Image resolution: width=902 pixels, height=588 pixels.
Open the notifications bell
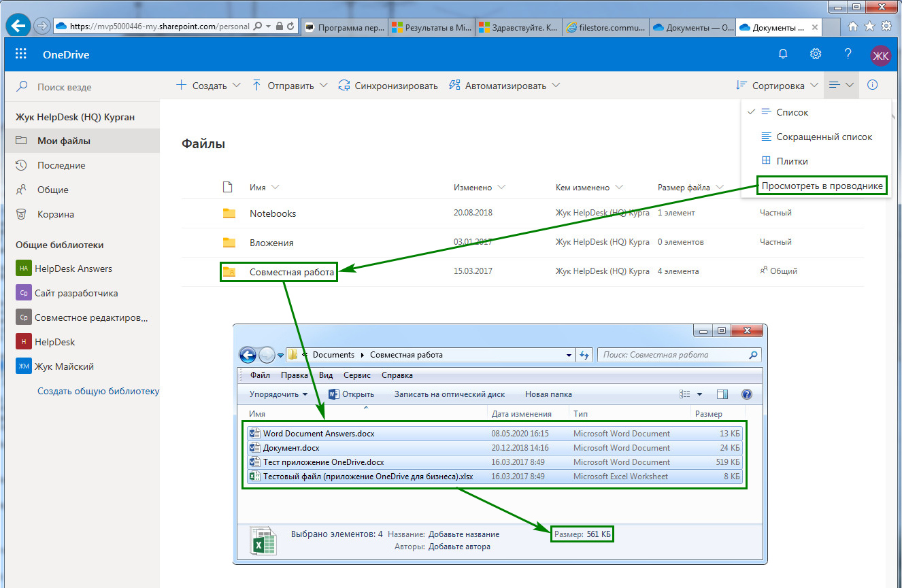click(x=783, y=55)
